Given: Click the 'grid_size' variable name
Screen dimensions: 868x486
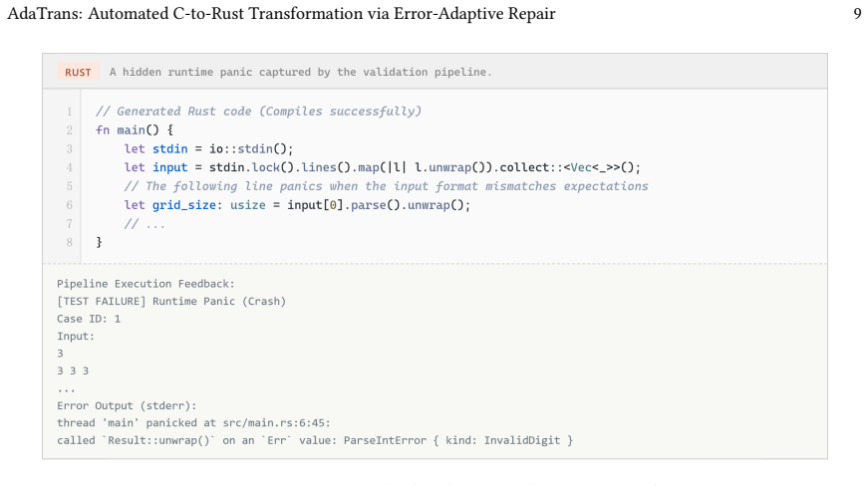Looking at the screenshot, I should (183, 205).
